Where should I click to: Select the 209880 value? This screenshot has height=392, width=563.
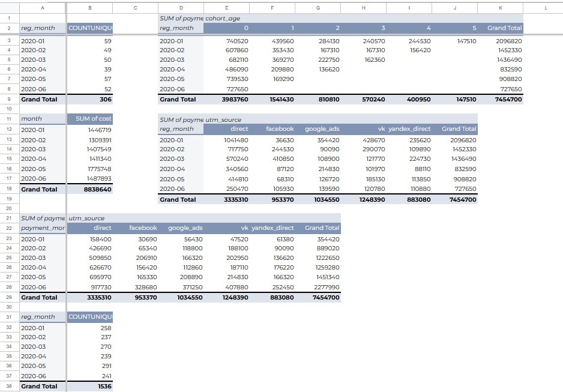point(272,69)
